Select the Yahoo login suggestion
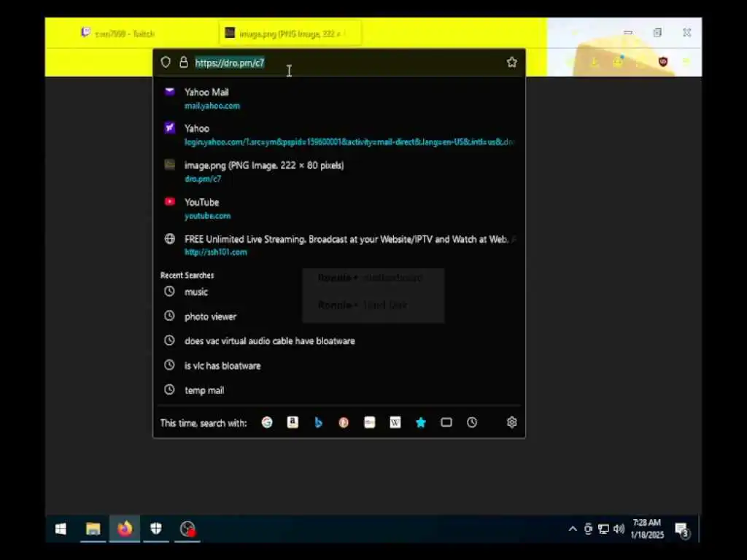Image resolution: width=747 pixels, height=560 pixels. [338, 135]
